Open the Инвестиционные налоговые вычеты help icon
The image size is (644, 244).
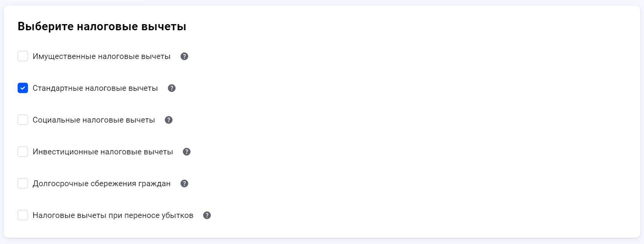[186, 151]
